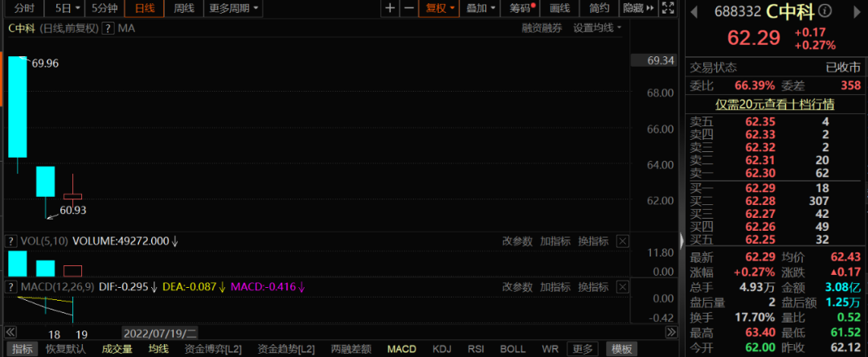Activate the 画线 drawing tool

point(559,8)
